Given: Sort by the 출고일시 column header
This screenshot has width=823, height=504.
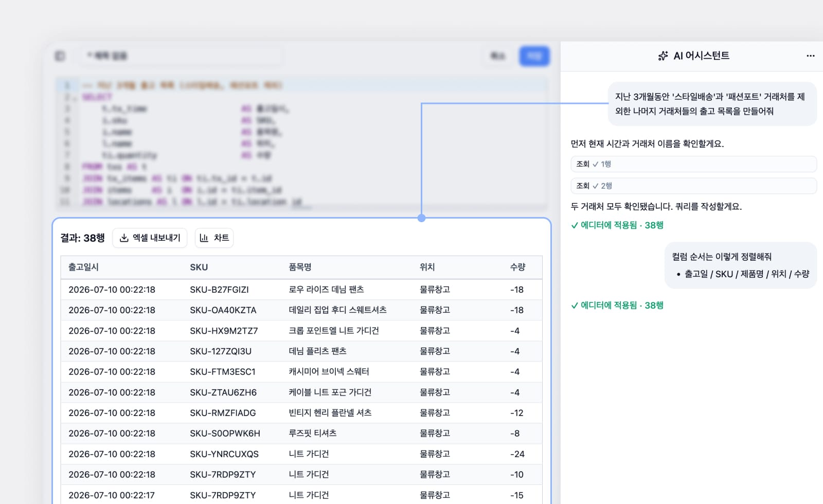Looking at the screenshot, I should [x=83, y=267].
